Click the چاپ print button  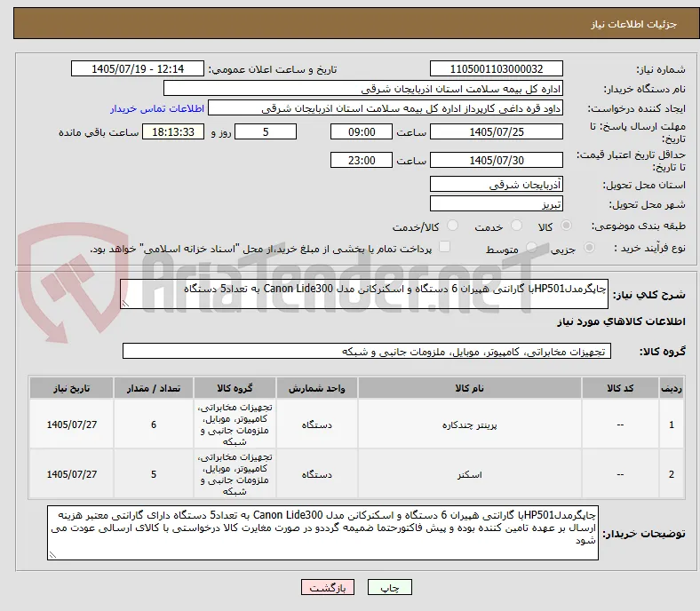point(390,587)
